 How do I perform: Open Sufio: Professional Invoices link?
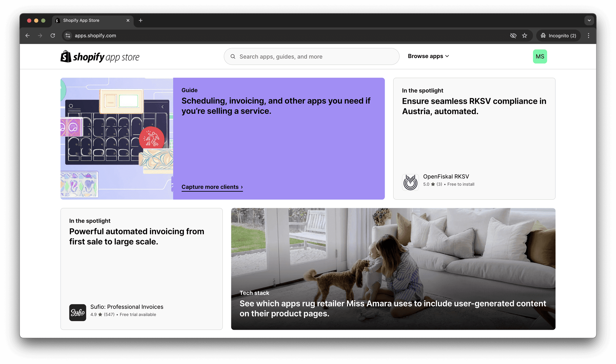click(127, 307)
